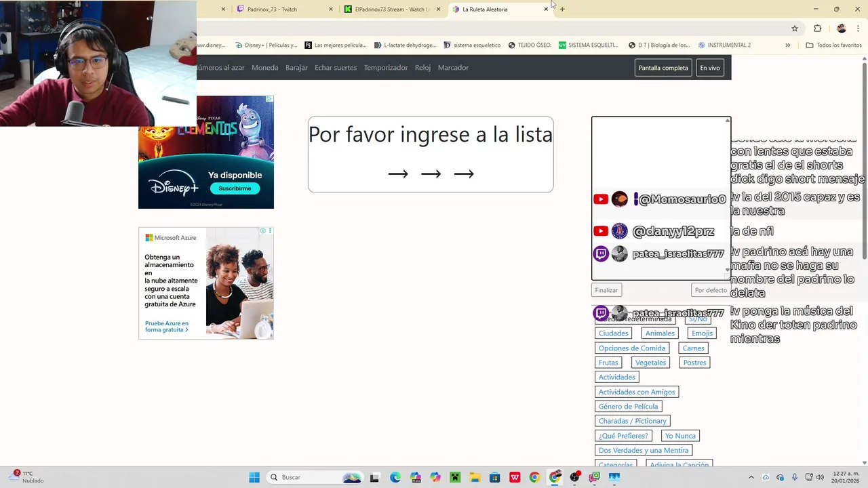Select the Yo Nunca preset
The image size is (868, 488).
680,436
